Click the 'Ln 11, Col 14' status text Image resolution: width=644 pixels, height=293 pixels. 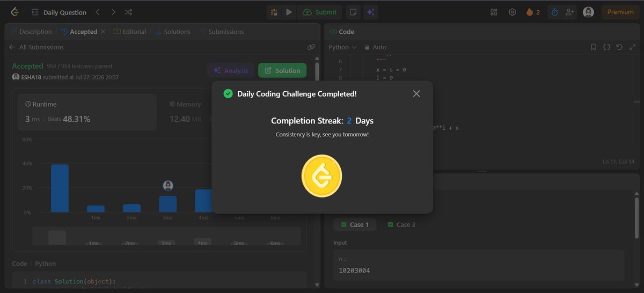[x=619, y=162]
